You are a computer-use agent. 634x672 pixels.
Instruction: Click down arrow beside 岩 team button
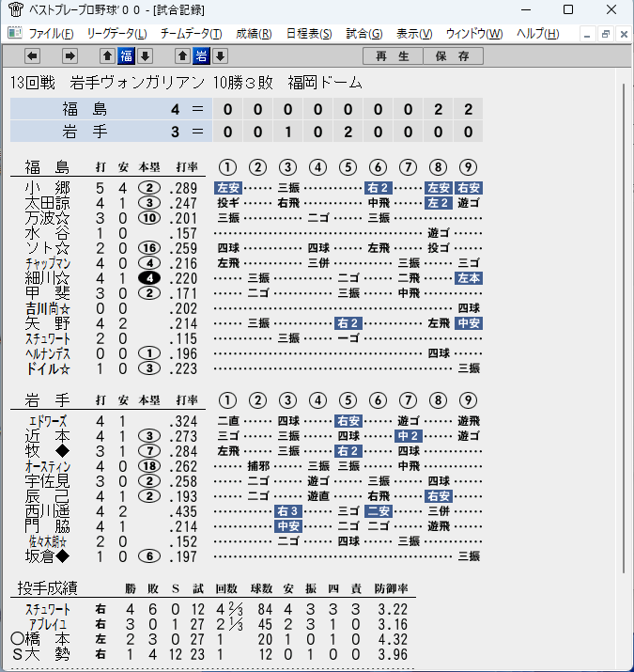220,55
